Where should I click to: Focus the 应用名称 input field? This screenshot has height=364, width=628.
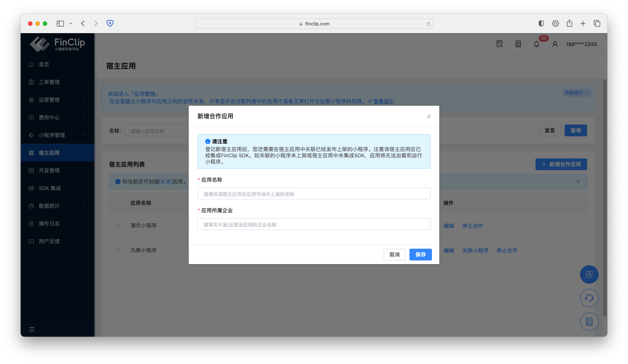(x=314, y=194)
